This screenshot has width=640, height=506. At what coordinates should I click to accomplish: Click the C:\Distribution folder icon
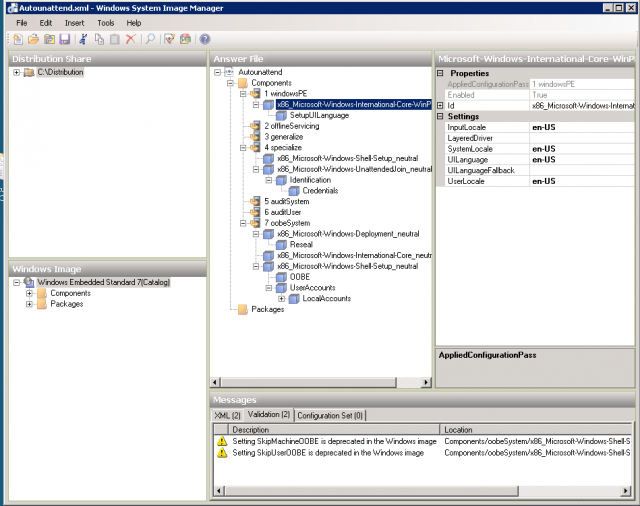click(29, 72)
